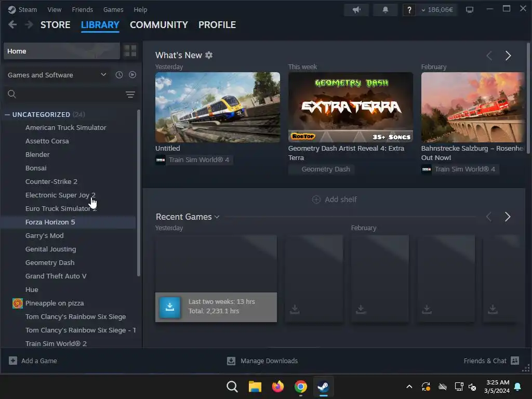Screen dimensions: 532x399
Task: Enter Big Picture mode monitor icon
Action: 469,10
